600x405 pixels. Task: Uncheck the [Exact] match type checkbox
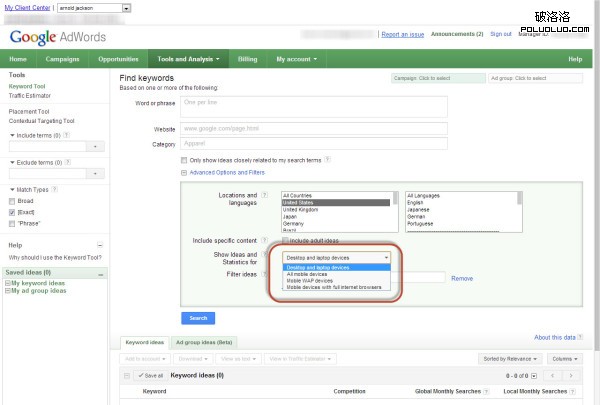tap(12, 212)
